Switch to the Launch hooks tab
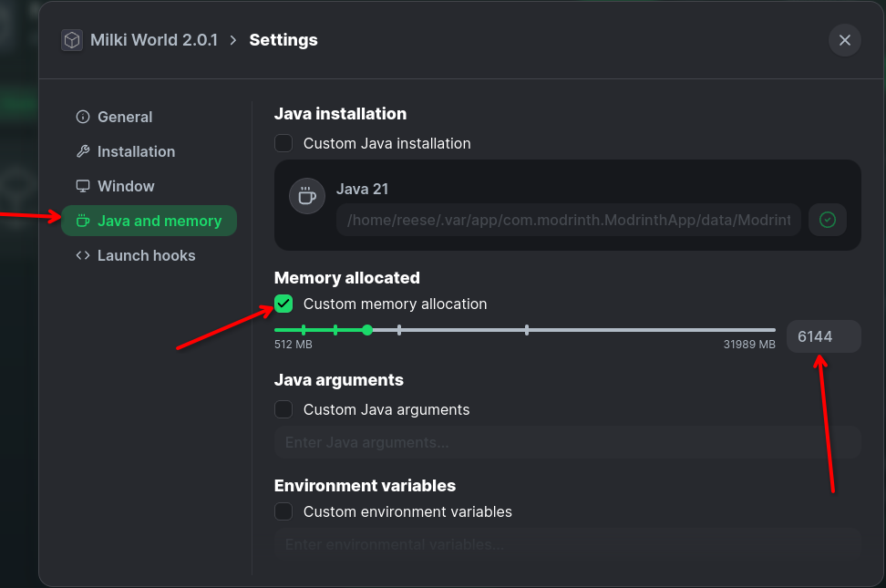 pyautogui.click(x=149, y=255)
